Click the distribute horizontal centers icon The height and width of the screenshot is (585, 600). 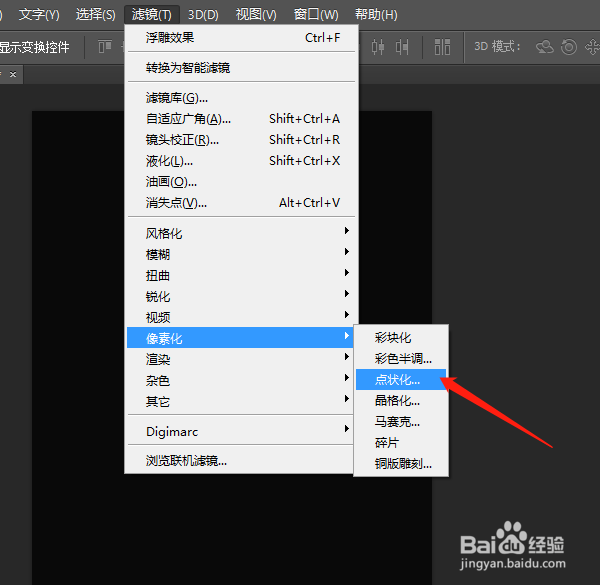(x=378, y=47)
